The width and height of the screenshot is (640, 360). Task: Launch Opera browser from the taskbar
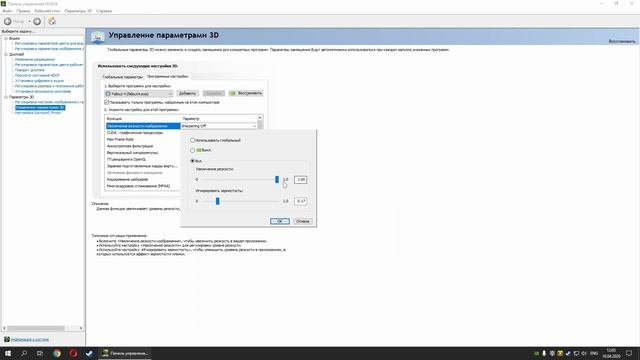click(73, 353)
